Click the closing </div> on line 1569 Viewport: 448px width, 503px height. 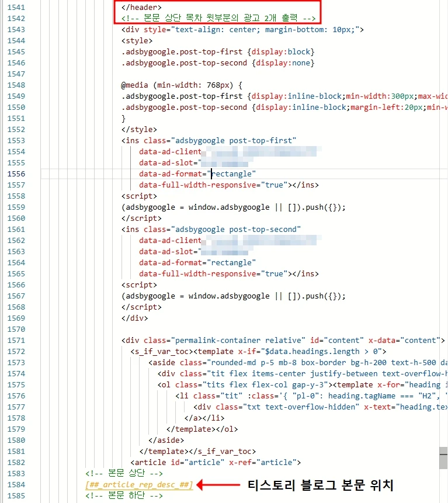pyautogui.click(x=135, y=318)
